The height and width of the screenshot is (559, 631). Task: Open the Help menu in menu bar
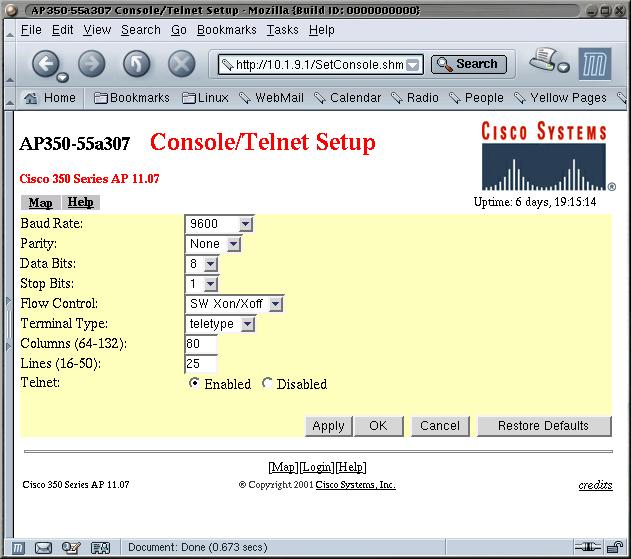[x=322, y=30]
